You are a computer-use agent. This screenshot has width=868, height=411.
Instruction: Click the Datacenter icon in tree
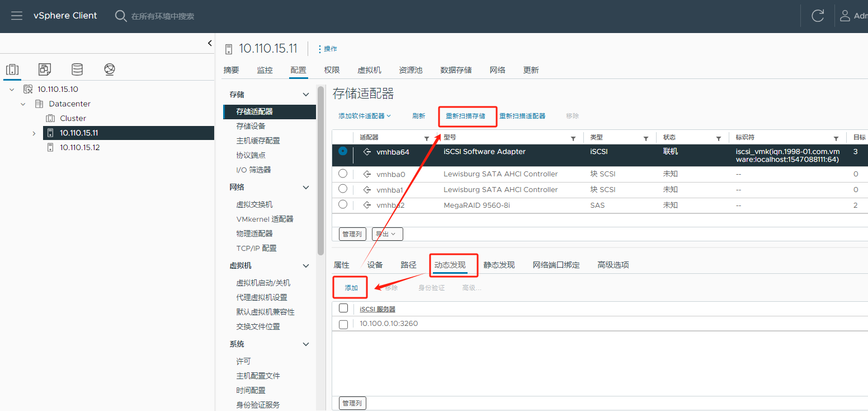(39, 104)
